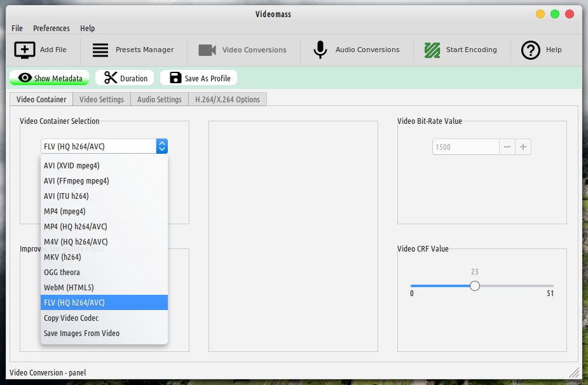Click the floppy disk Save As Profile icon

click(x=175, y=78)
